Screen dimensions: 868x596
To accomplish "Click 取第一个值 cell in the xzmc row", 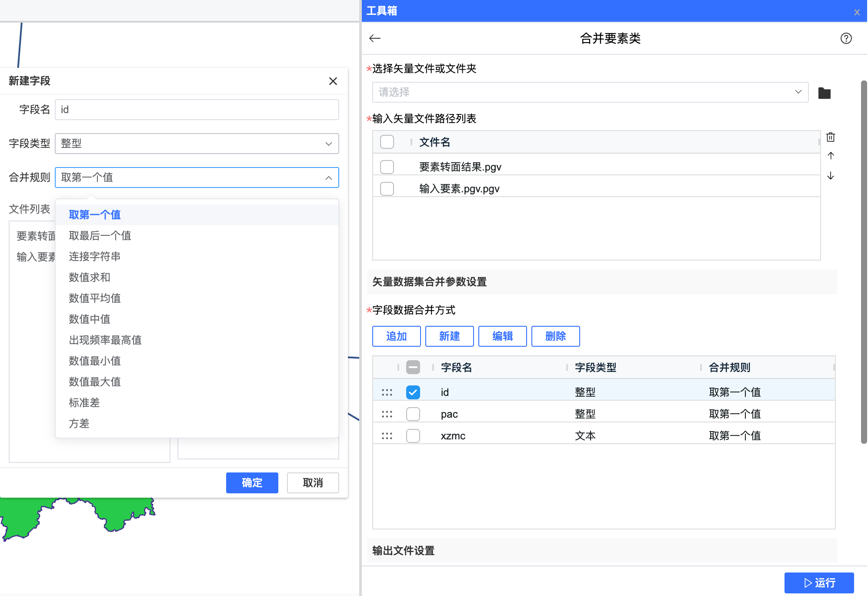I will (735, 436).
